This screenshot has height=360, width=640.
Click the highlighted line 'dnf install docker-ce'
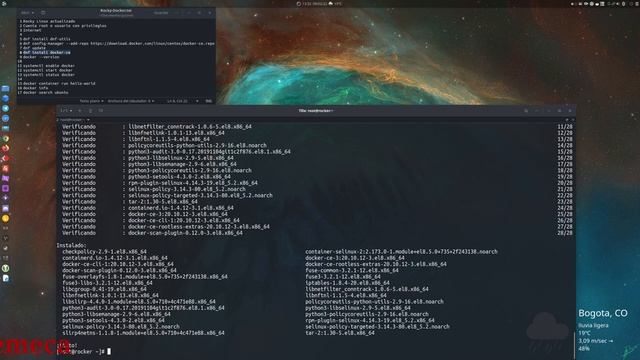click(47, 53)
